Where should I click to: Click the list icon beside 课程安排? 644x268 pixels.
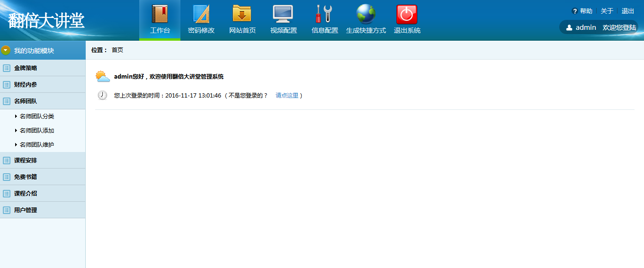click(x=7, y=161)
